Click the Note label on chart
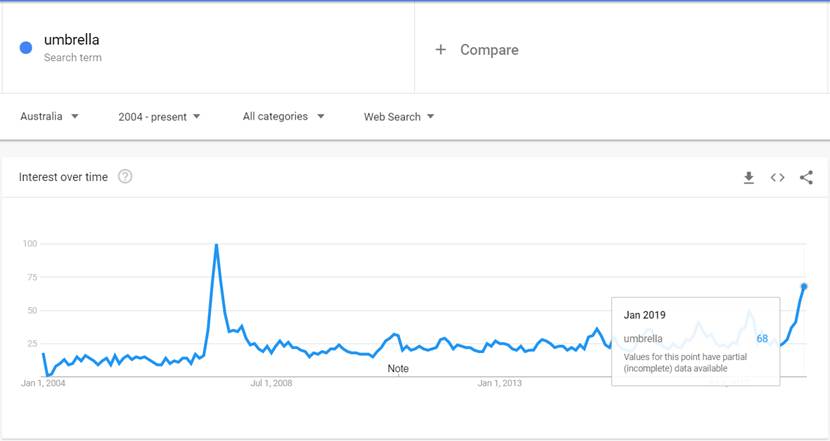 point(398,369)
